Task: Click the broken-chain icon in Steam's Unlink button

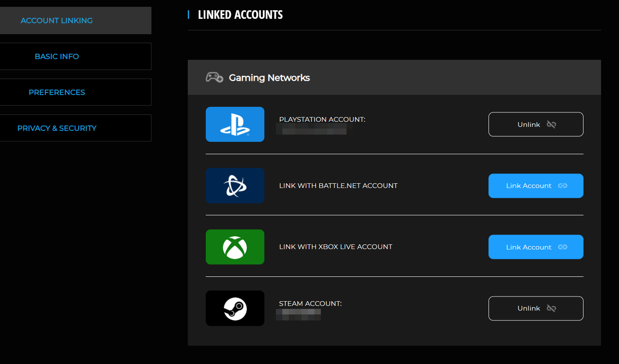Action: [551, 308]
